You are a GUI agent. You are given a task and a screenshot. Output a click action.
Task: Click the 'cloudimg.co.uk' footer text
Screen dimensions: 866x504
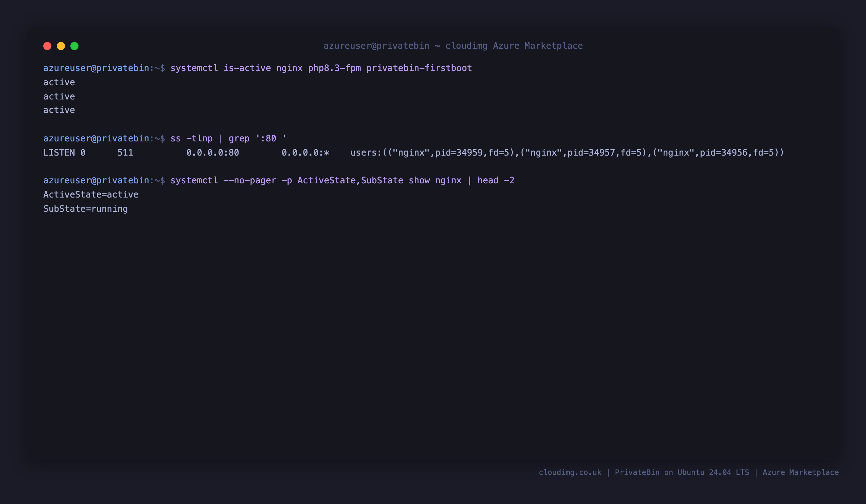coord(570,473)
